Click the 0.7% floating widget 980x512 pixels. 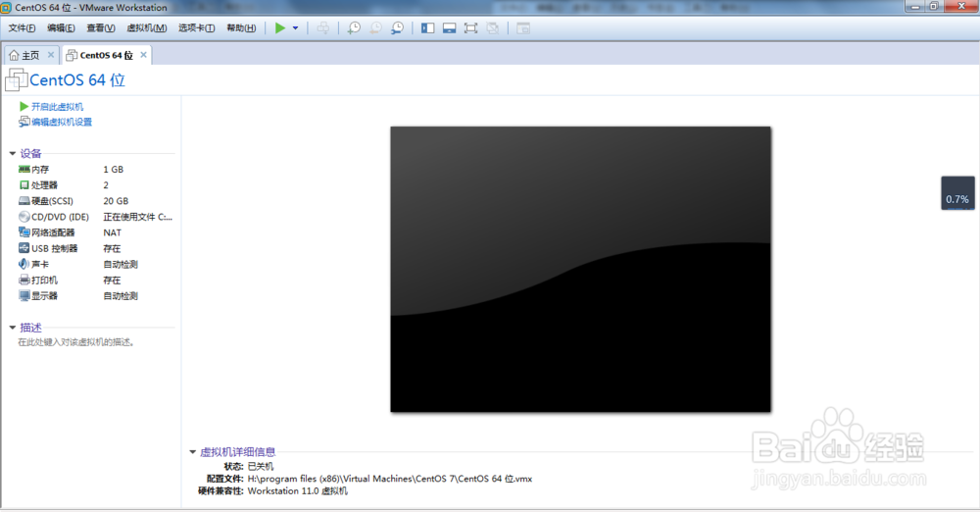[x=957, y=193]
